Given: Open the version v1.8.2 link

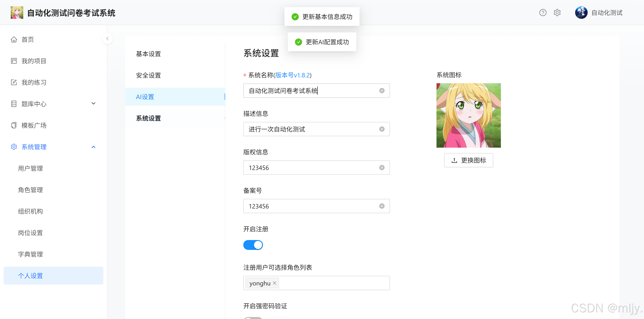Looking at the screenshot, I should tap(292, 75).
